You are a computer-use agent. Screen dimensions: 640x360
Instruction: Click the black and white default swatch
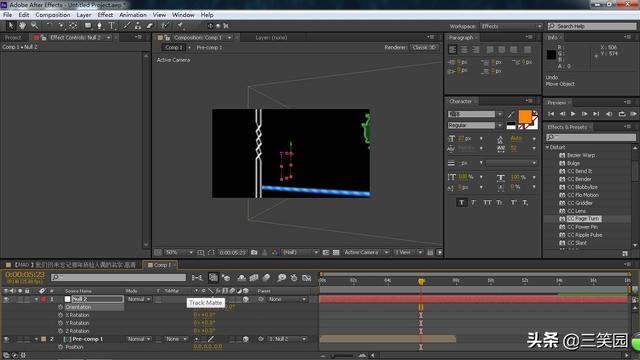[x=511, y=126]
